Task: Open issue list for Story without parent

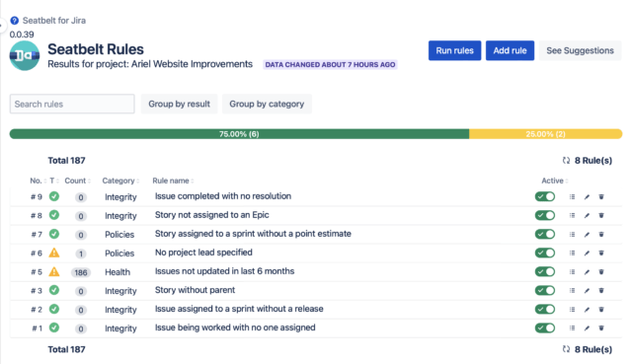Action: tap(572, 290)
